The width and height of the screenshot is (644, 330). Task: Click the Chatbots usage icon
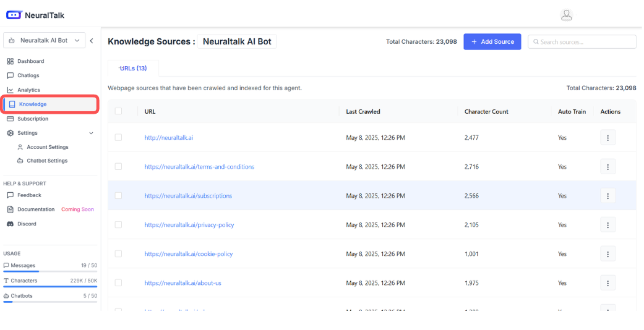[x=6, y=296]
